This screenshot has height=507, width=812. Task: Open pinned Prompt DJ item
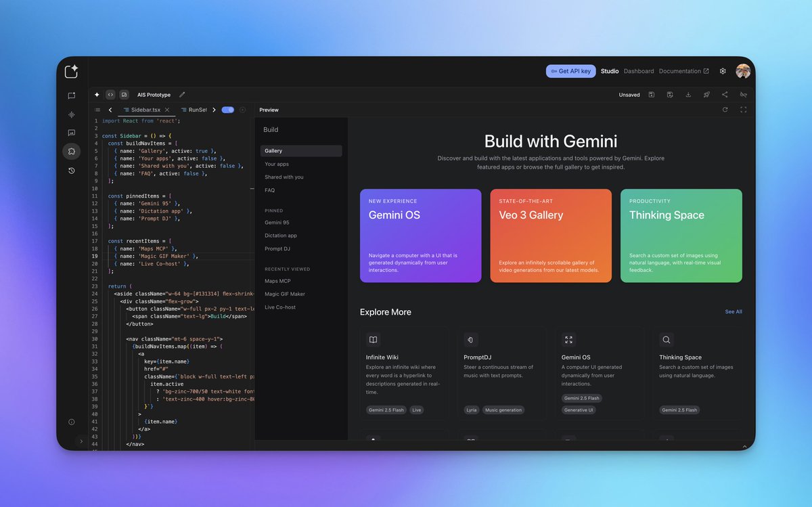276,249
